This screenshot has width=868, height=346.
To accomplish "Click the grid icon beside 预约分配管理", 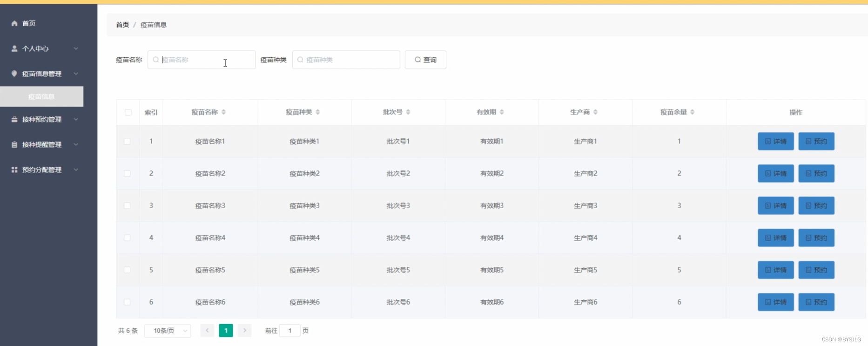I will pos(14,170).
